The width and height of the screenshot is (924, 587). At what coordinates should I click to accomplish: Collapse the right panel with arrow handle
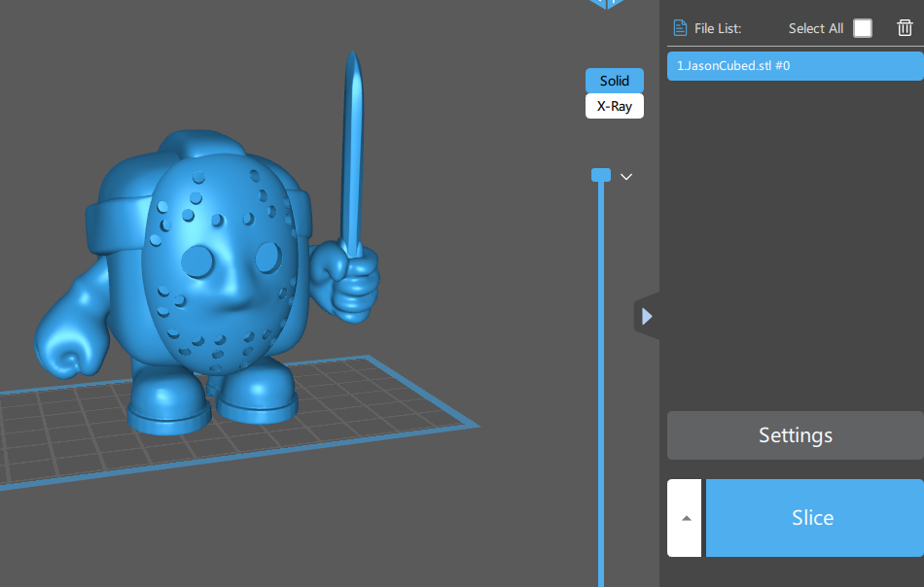647,316
